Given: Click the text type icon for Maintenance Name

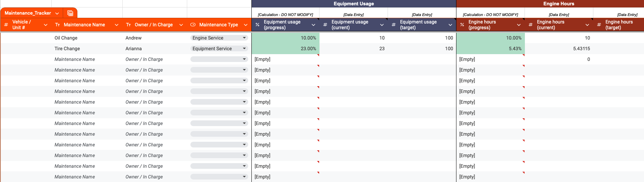Looking at the screenshot, I should point(57,25).
